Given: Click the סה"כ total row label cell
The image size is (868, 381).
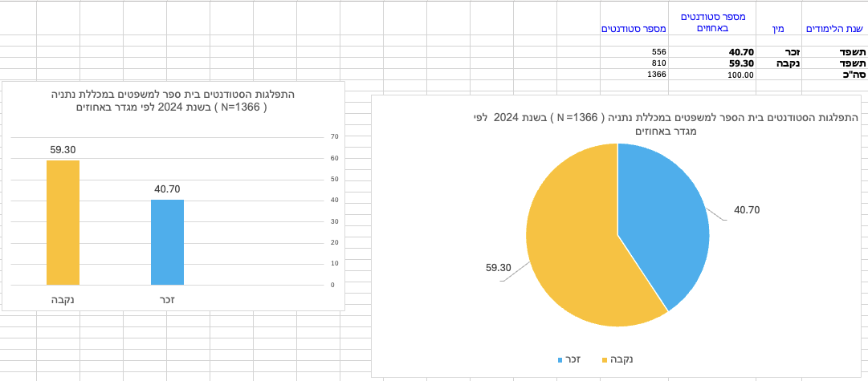Looking at the screenshot, I should (x=835, y=75).
